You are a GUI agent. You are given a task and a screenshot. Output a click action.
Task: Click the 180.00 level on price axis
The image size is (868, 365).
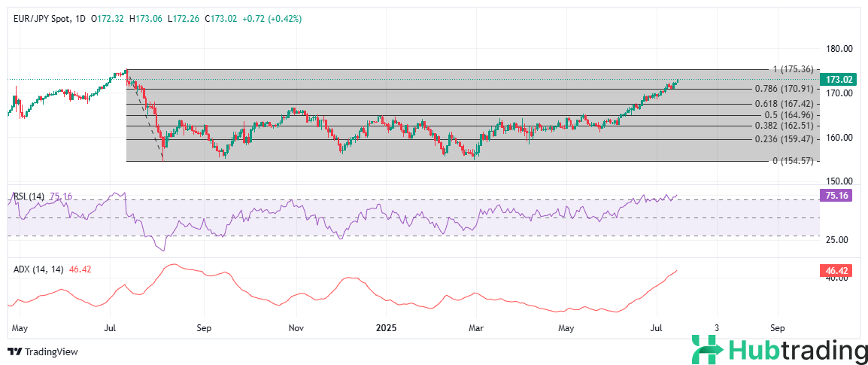(838, 49)
